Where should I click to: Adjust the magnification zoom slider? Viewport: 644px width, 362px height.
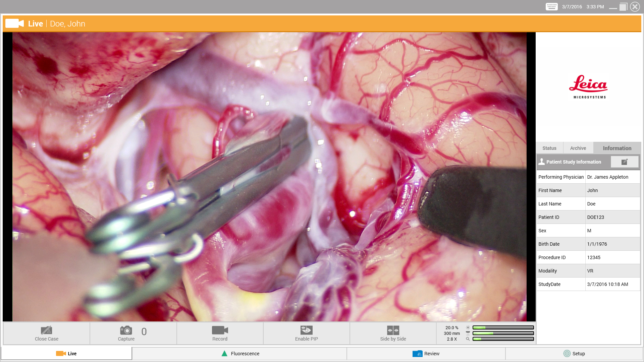click(x=503, y=339)
